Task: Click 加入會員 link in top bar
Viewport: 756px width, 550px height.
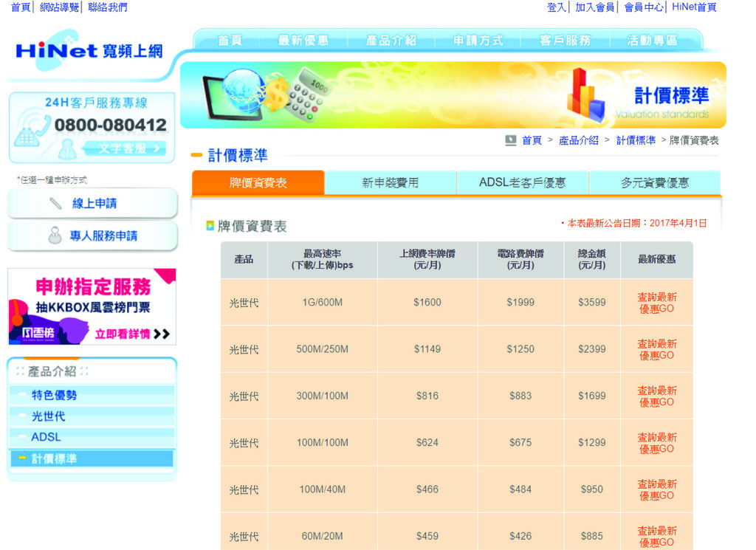Action: point(594,7)
